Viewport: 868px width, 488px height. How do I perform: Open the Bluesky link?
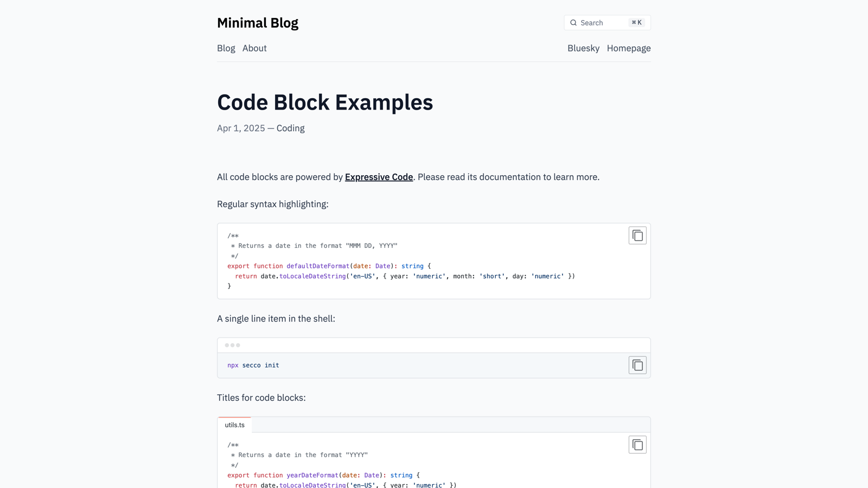click(583, 48)
